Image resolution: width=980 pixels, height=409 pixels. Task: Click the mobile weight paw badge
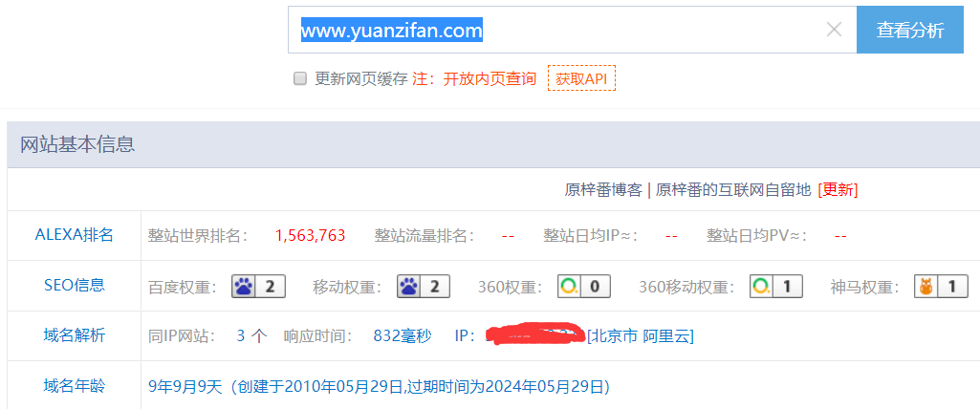[x=424, y=287]
